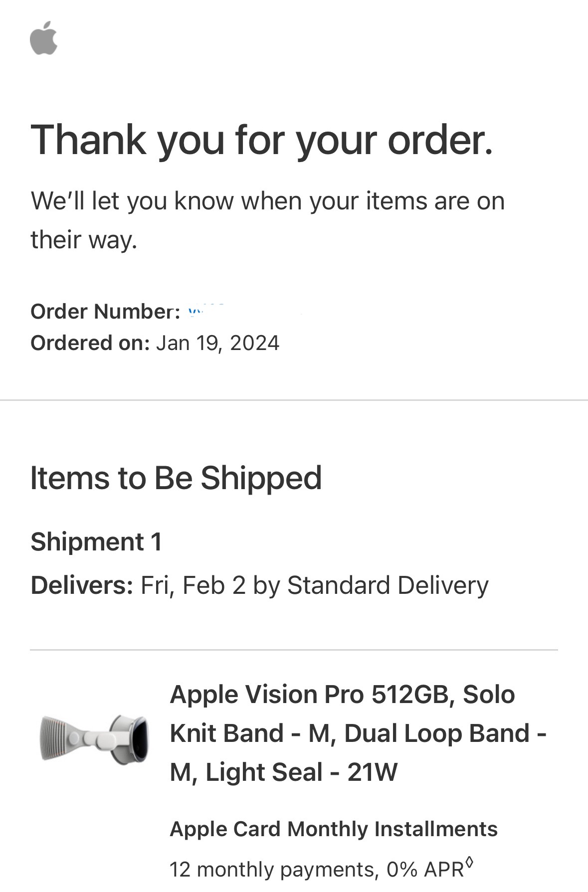Image resolution: width=588 pixels, height=892 pixels.
Task: Click the Apple Vision Pro 512GB product title
Action: [358, 733]
